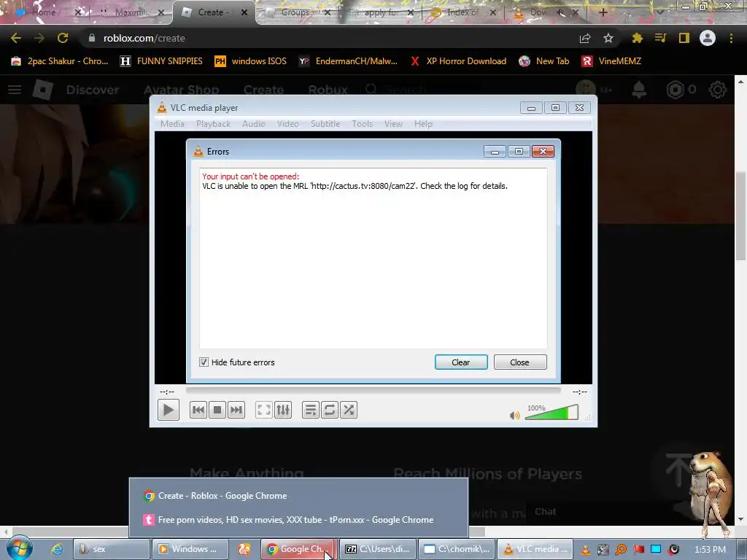The image size is (747, 560).
Task: Click the Close button in Errors dialog
Action: click(x=519, y=362)
